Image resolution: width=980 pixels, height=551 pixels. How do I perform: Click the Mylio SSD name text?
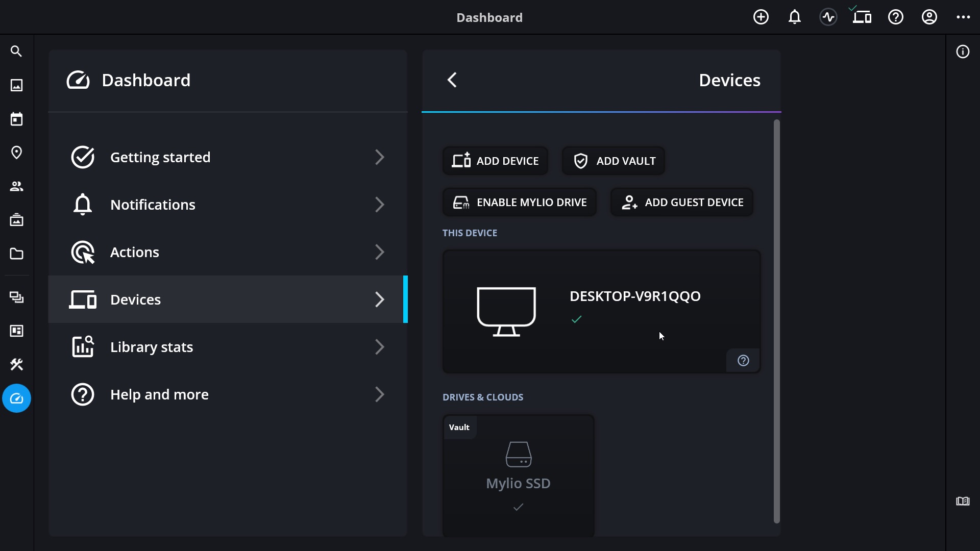point(518,483)
